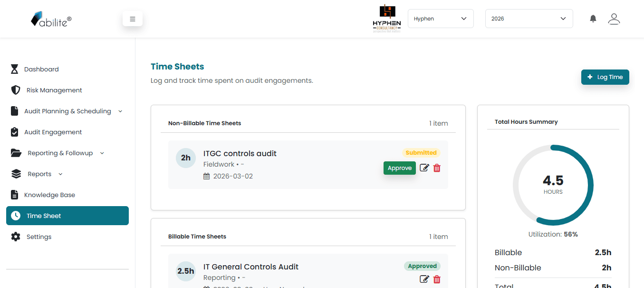The height and width of the screenshot is (288, 644).
Task: Expand the Reports submenu chevron
Action: pos(60,174)
